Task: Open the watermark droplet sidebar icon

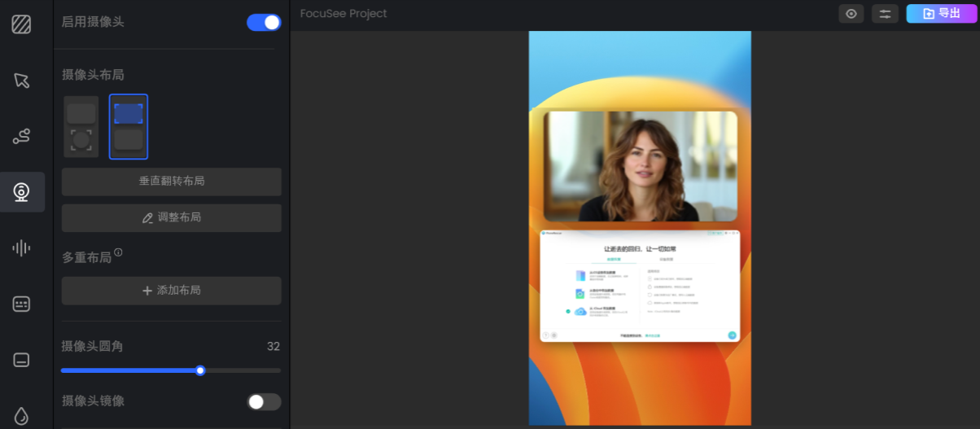Action: pos(22,415)
